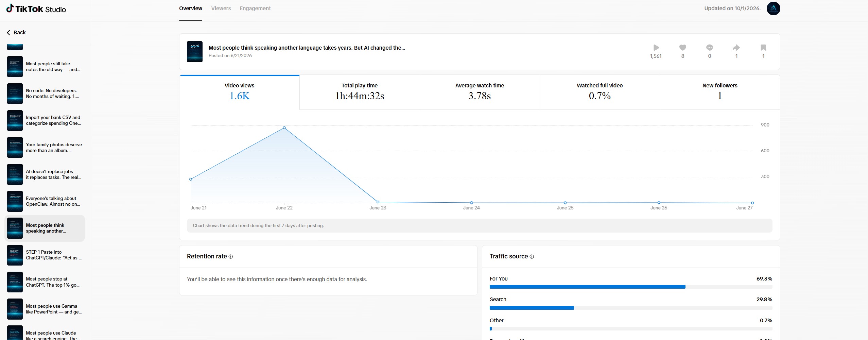Click the TikTok Studio logo

coord(36,9)
